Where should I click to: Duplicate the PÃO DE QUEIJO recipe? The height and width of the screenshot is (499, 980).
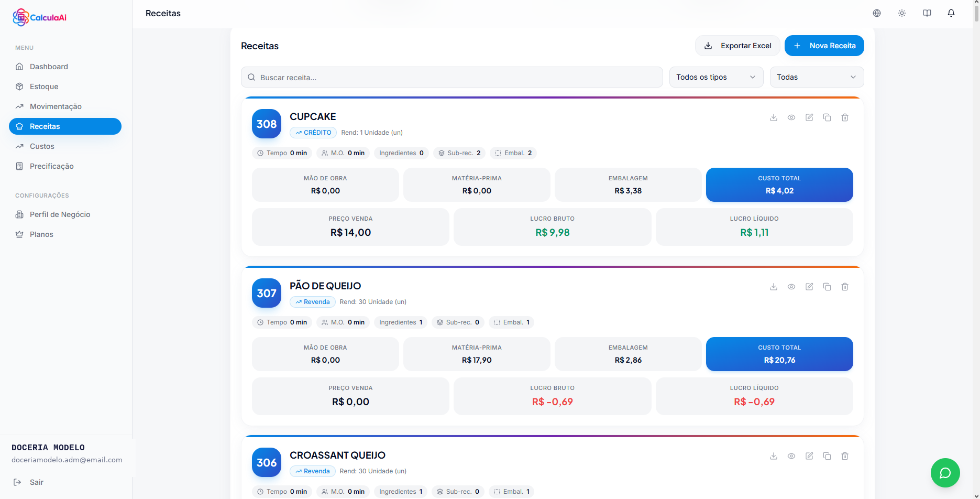point(827,287)
